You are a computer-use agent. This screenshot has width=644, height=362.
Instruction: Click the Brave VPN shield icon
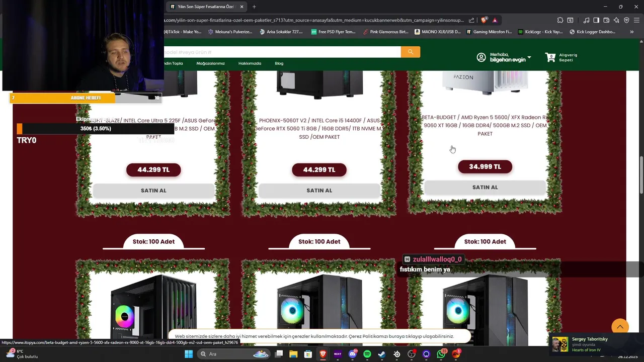(626, 20)
